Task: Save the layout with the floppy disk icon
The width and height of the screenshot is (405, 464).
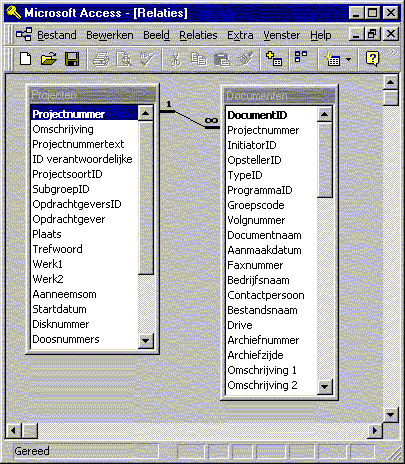Action: tap(72, 59)
